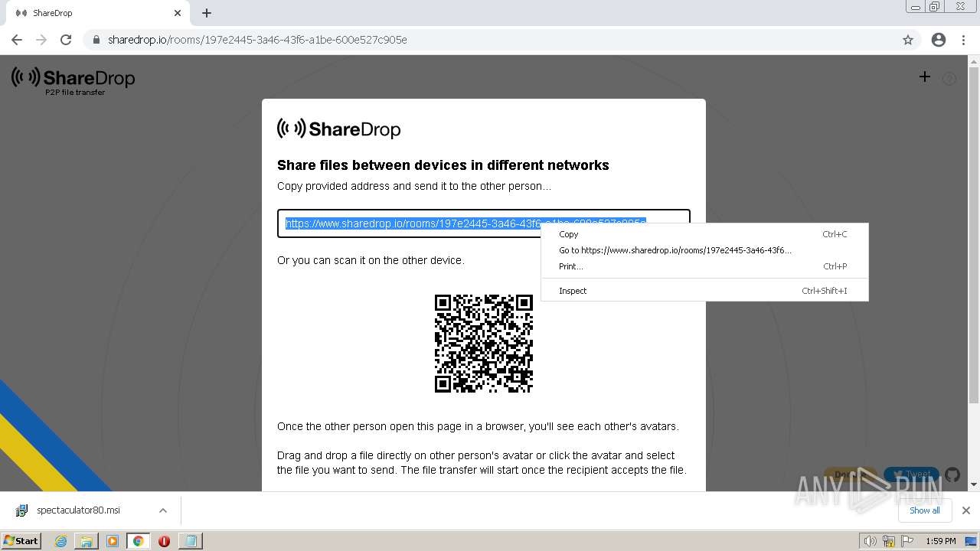Close the downloads bar
980x551 pixels.
tap(966, 510)
